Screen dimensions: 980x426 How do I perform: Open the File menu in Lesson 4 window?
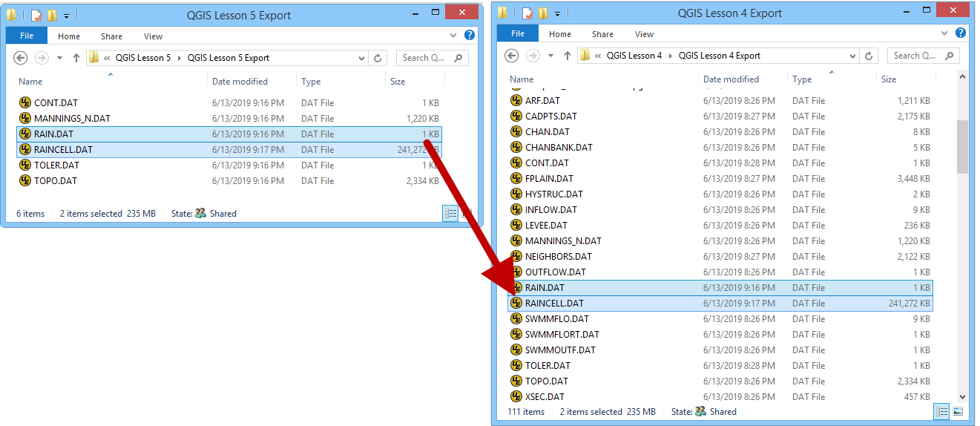[518, 33]
